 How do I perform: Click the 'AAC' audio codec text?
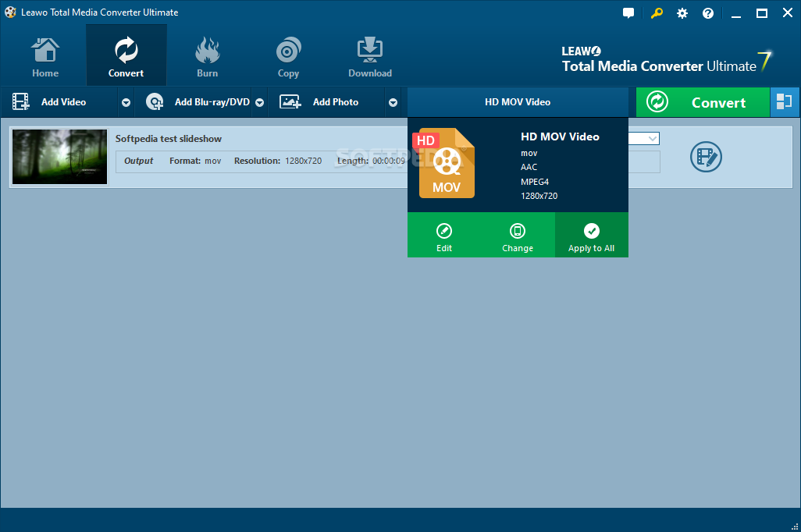529,167
